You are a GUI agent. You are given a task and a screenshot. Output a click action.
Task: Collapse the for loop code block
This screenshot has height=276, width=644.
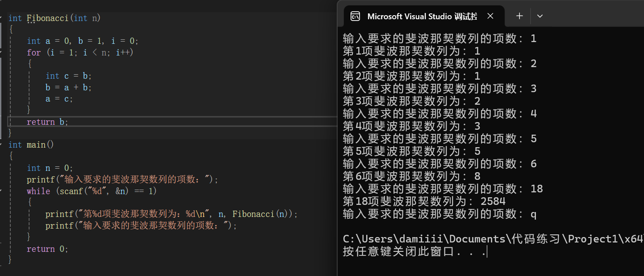[x=1, y=52]
